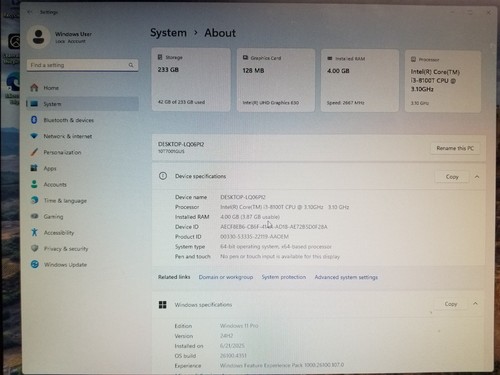Click the 4.00 GB (3.87 GB usable) text

pyautogui.click(x=250, y=217)
